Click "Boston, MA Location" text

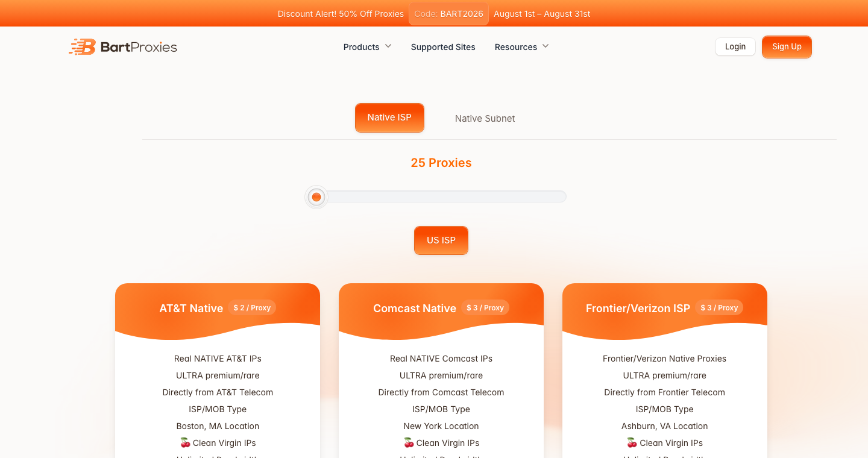coord(218,426)
